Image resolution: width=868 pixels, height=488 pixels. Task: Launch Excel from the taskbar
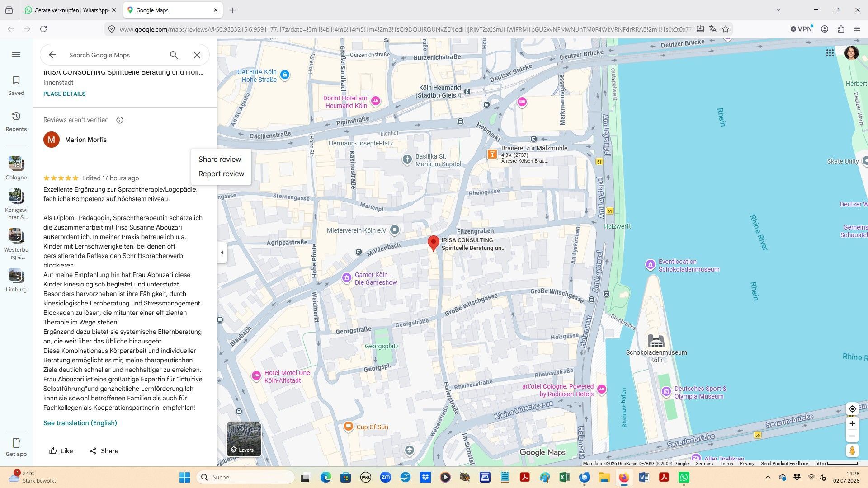point(564,477)
